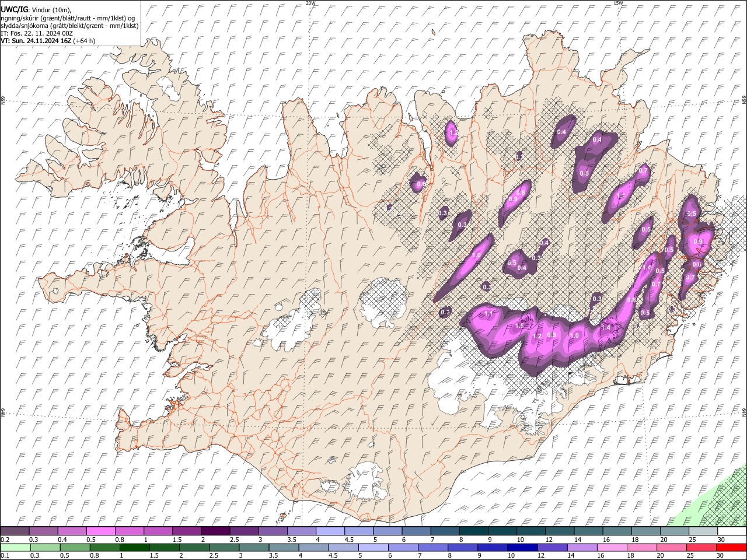Screen dimensions: 747x560
Task: Pick the light periwinkle 5 rain scale swatch
Action: pyautogui.click(x=373, y=547)
